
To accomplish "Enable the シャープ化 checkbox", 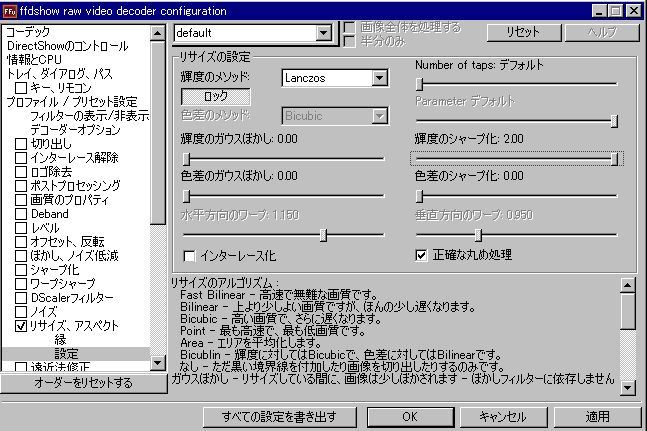I will pyautogui.click(x=21, y=270).
